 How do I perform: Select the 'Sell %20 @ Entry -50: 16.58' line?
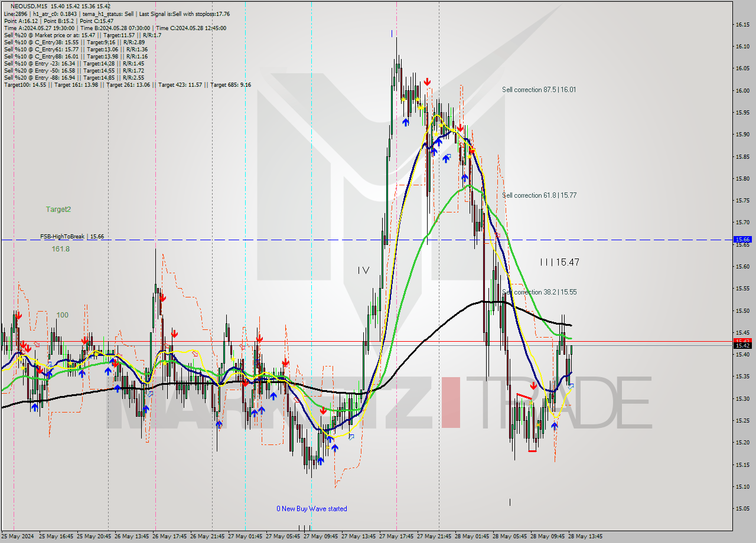(x=74, y=70)
